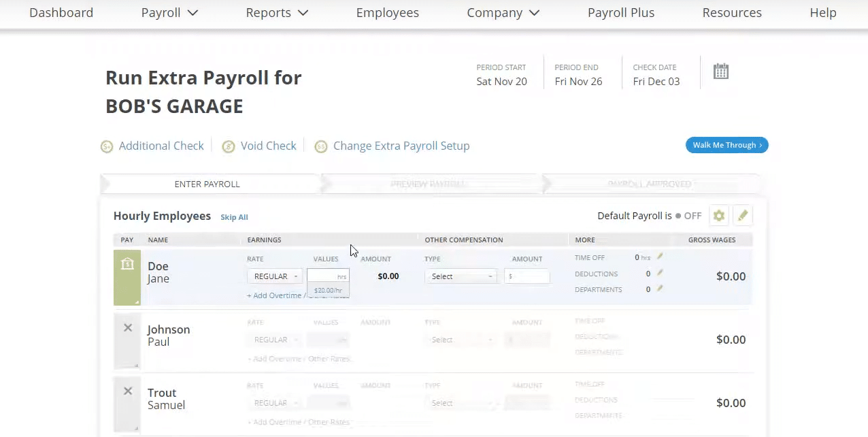
Task: Click the name Johnson Paul
Action: [169, 336]
